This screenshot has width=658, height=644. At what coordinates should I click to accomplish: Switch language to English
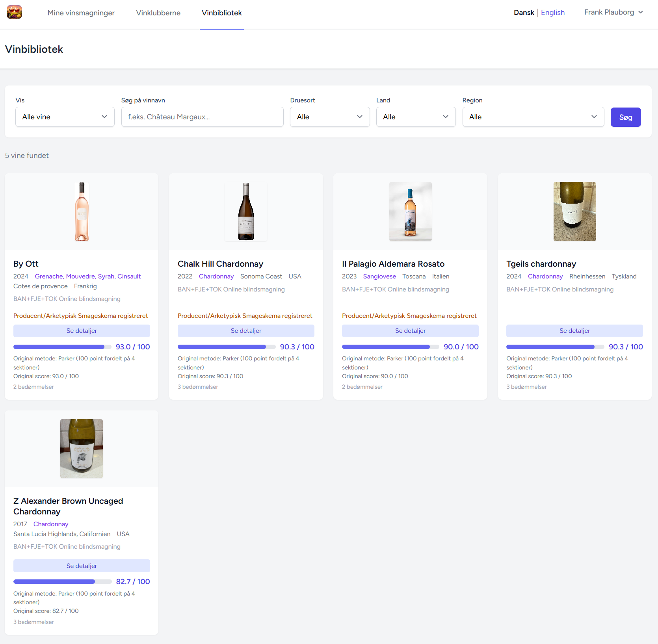click(x=553, y=13)
